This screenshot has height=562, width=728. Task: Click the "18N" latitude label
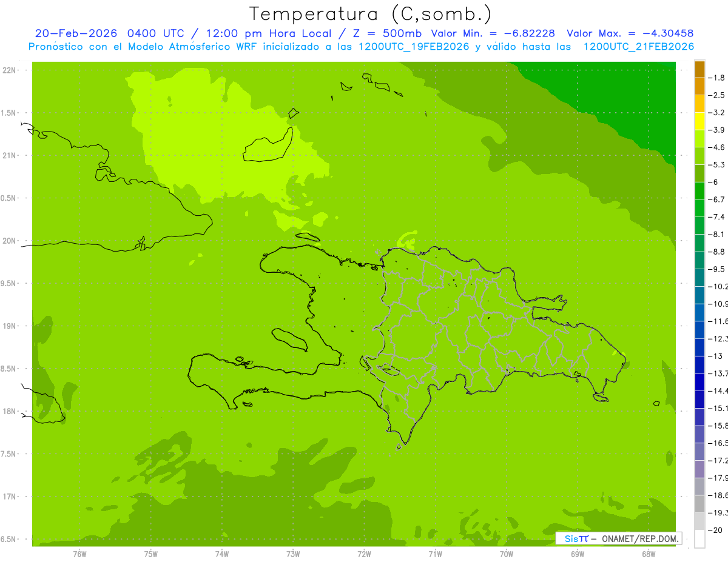(x=10, y=411)
